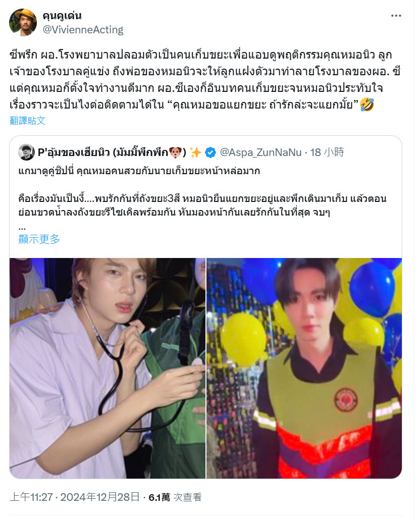Click the main poster's profile avatar

coord(23,22)
